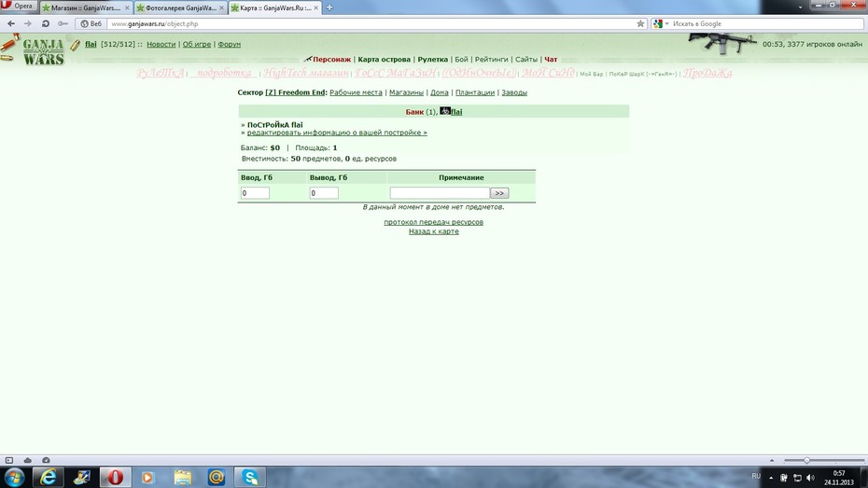
Task: Close the Фотогалерея GanjaWars tab
Action: point(222,7)
